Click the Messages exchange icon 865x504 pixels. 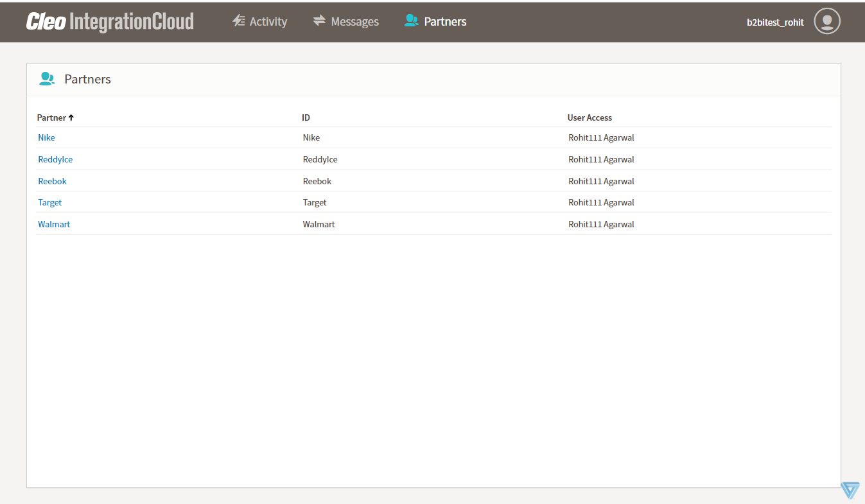(319, 20)
